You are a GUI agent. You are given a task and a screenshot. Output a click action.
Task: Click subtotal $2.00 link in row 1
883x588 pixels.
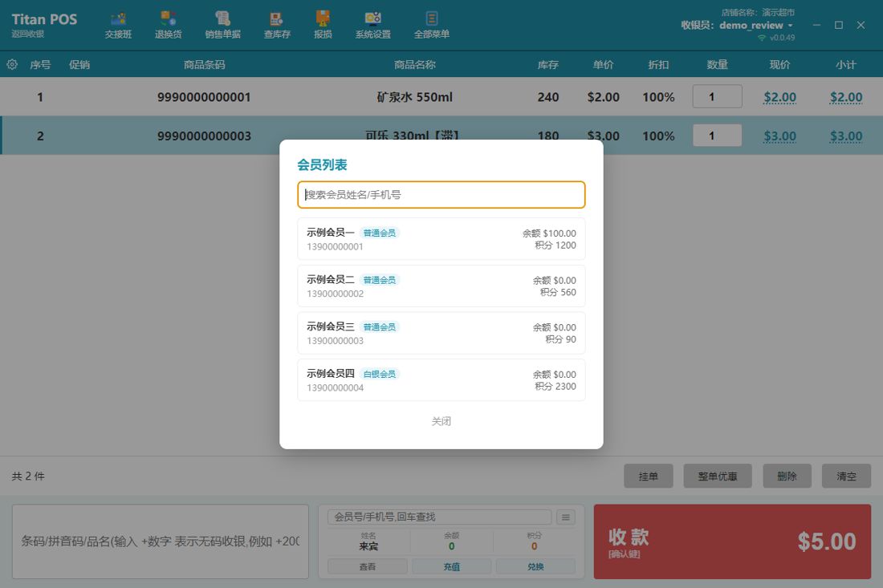tap(846, 97)
